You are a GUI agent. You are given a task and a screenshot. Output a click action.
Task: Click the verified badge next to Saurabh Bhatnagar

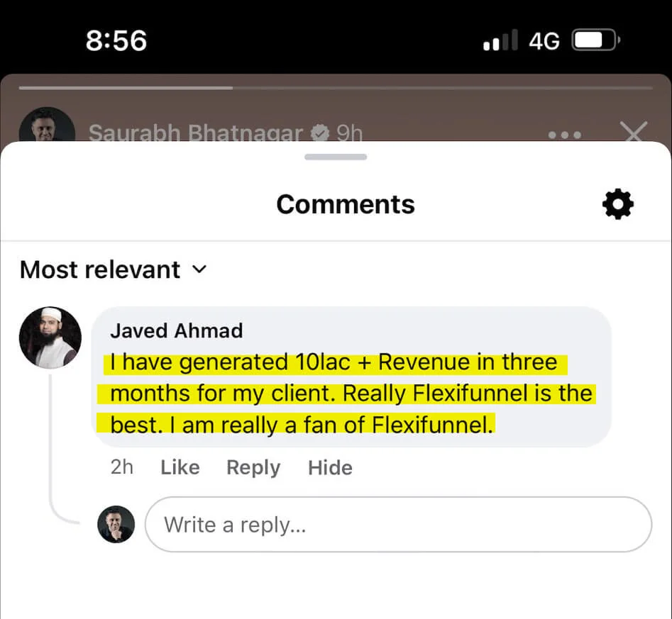click(319, 132)
